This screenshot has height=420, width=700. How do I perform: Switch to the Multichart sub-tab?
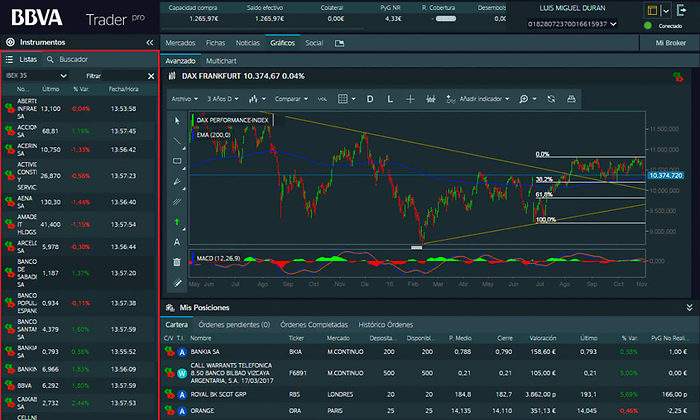point(221,61)
